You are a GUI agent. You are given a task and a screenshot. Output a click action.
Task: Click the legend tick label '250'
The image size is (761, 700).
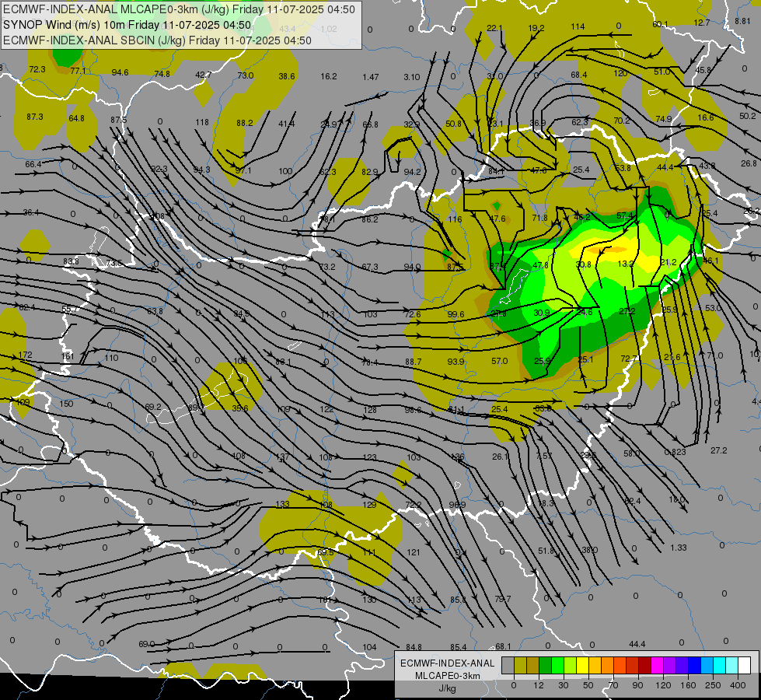pos(713,685)
